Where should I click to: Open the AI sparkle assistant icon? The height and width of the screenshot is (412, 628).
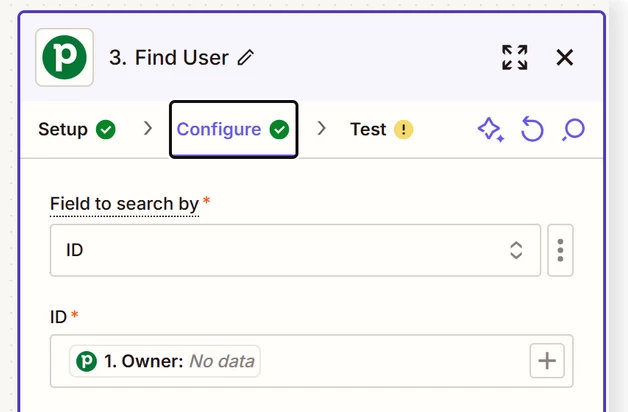(x=491, y=129)
